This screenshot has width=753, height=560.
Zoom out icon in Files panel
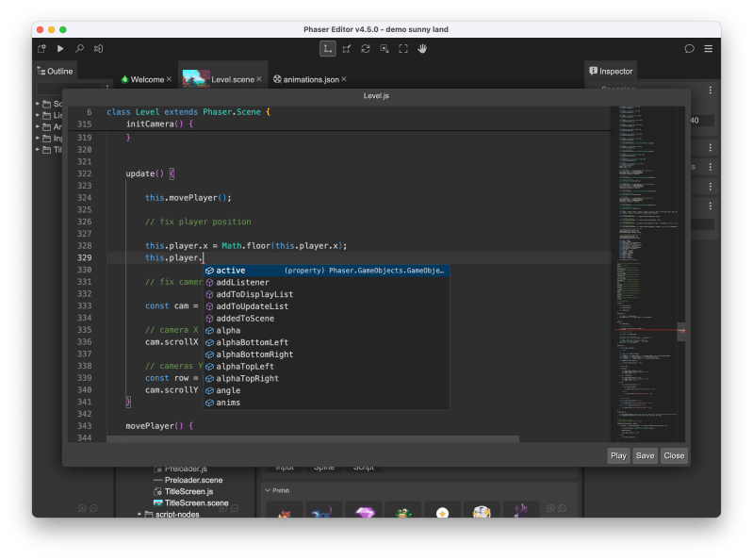coord(235,508)
